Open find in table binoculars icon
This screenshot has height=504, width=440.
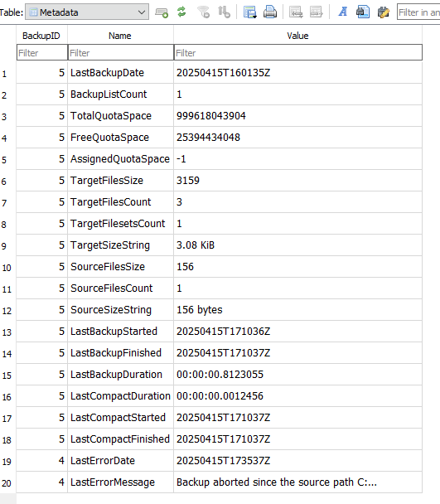(363, 12)
